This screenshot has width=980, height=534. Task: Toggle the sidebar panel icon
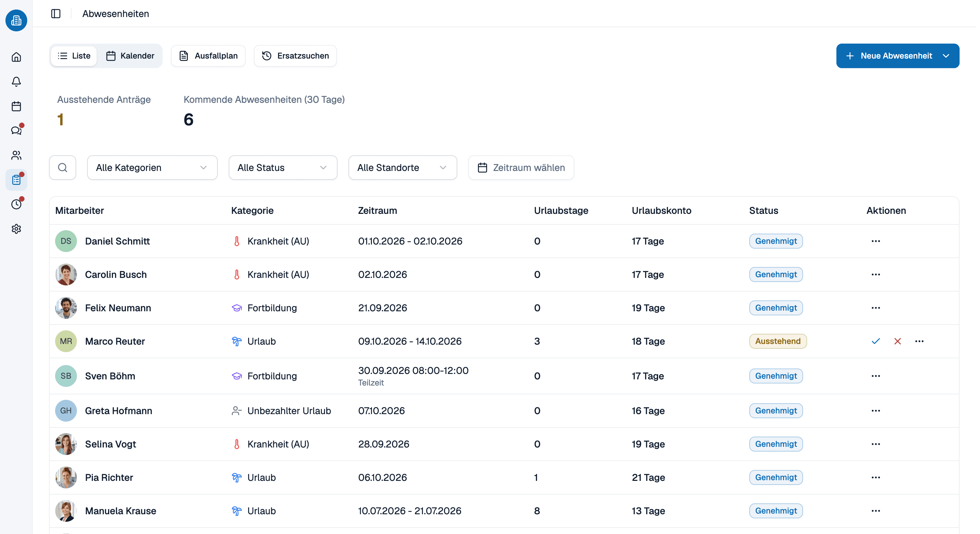(x=56, y=14)
